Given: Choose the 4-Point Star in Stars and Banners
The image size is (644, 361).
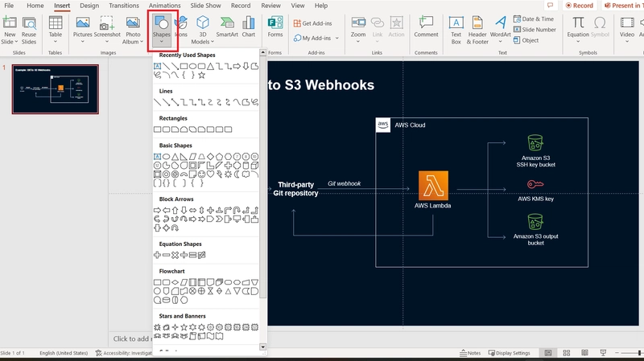Looking at the screenshot, I should (x=175, y=327).
